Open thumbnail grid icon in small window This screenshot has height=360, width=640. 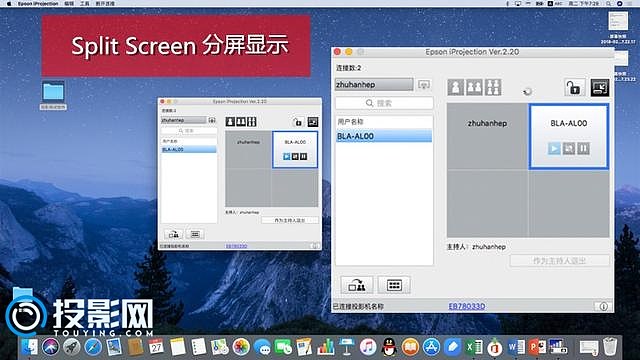195,234
